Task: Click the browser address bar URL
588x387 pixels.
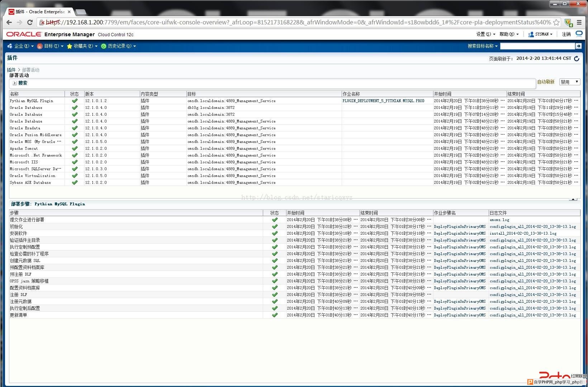Action: (x=298, y=22)
